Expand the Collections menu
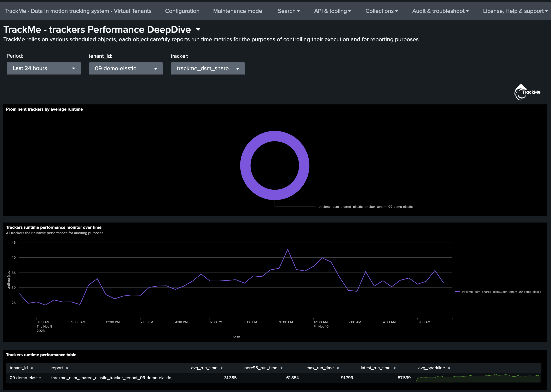 click(382, 11)
